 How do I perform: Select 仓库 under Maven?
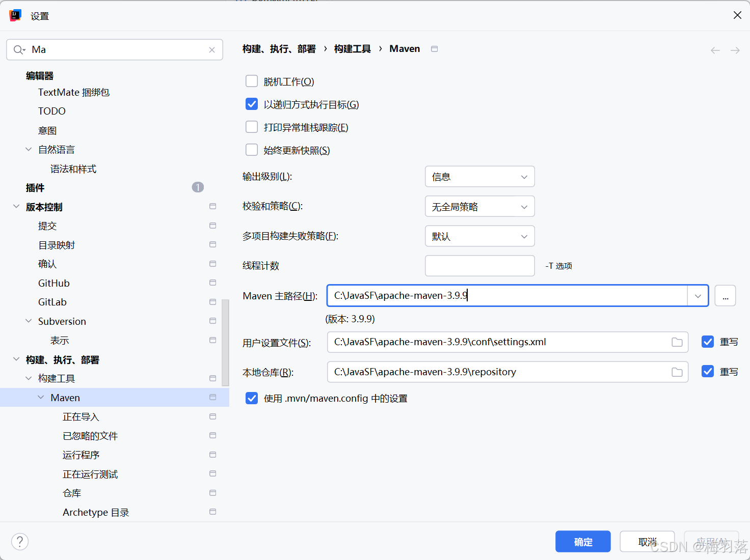[72, 493]
